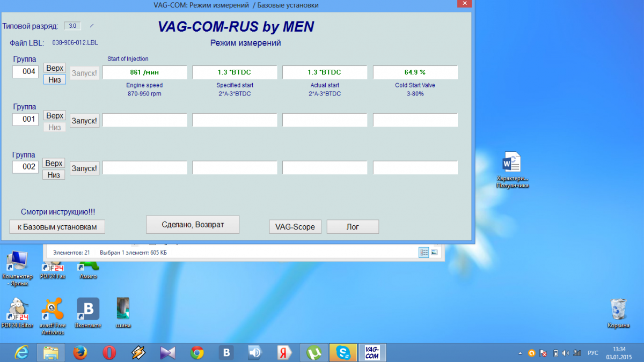Select the avast! Free Antivirus desktop shortcut
The image size is (644, 362).
tap(53, 311)
